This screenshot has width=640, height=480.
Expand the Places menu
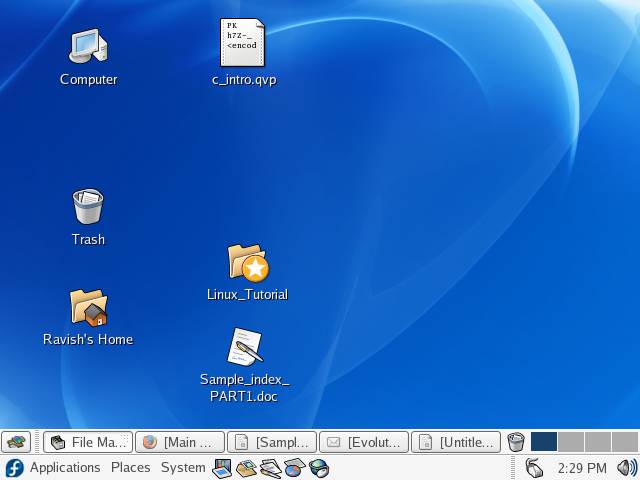(130, 468)
